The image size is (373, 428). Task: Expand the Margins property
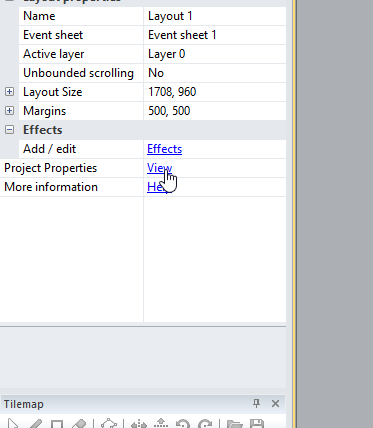click(x=9, y=111)
